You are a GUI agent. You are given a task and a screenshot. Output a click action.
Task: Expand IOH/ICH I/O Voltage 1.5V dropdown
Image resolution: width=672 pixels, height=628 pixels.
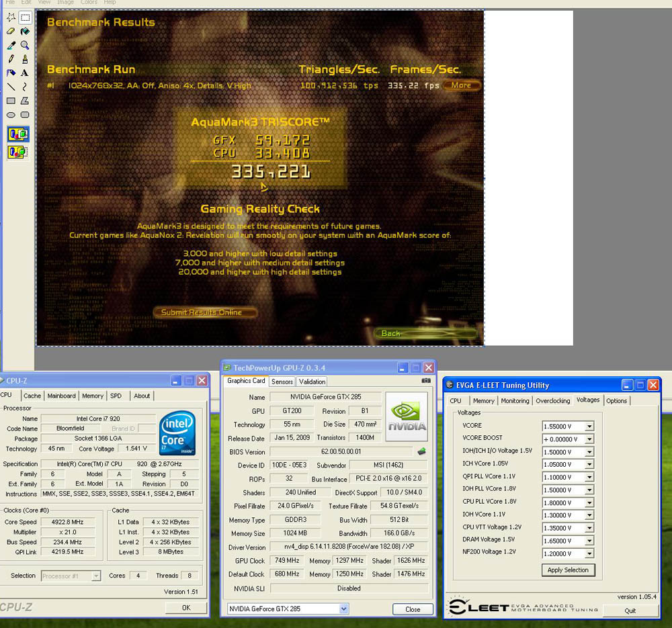[x=589, y=452]
